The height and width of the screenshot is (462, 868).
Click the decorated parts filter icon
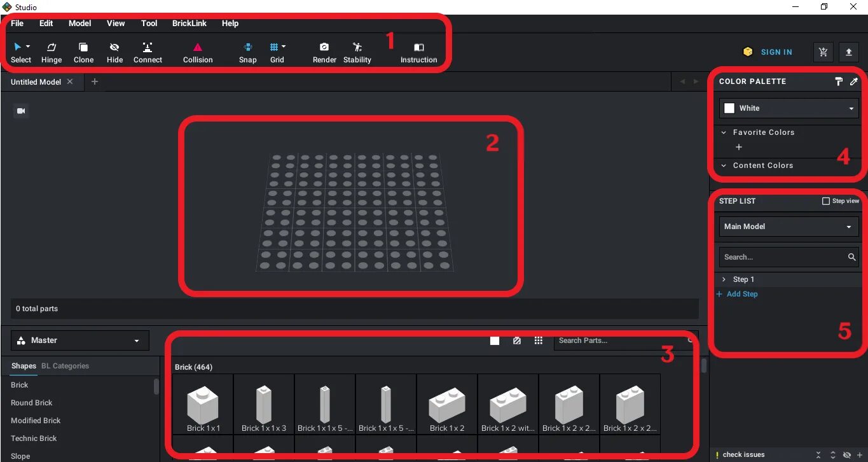(x=517, y=340)
